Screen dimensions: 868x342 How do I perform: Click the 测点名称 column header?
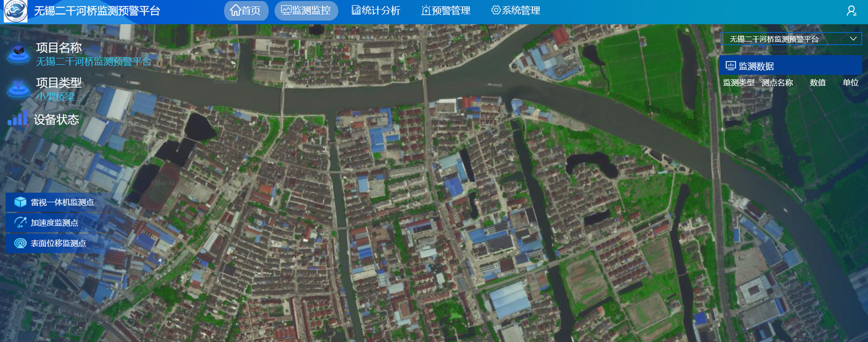[777, 83]
